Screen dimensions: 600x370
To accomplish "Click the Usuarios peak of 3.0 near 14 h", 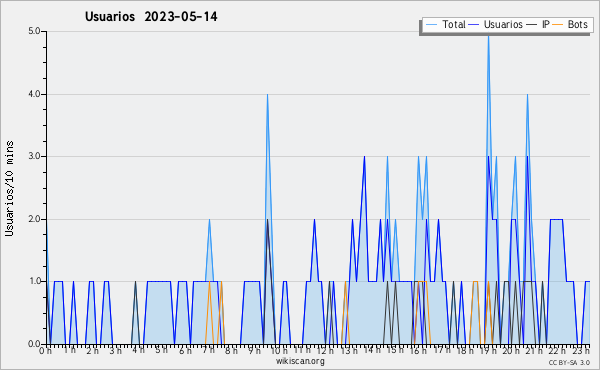I will tap(364, 157).
